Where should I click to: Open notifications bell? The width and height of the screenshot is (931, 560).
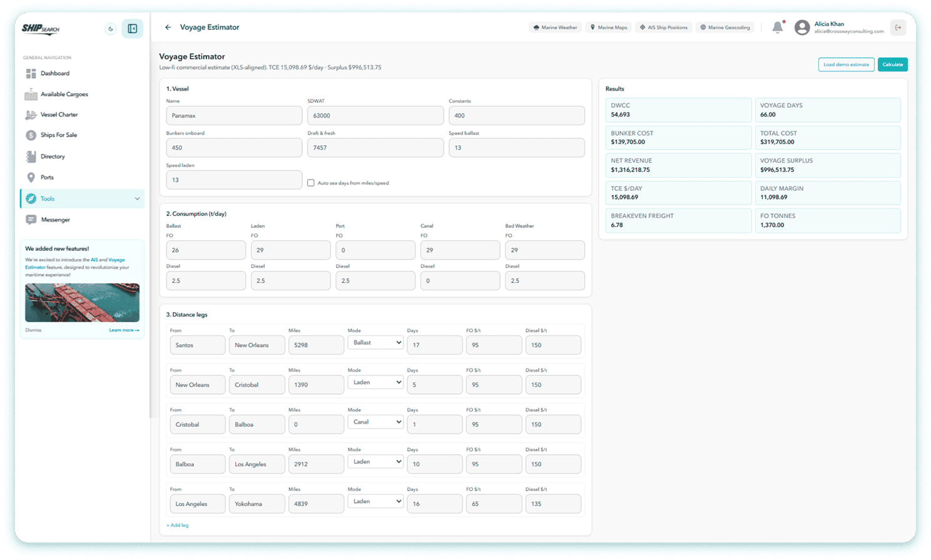coord(778,27)
